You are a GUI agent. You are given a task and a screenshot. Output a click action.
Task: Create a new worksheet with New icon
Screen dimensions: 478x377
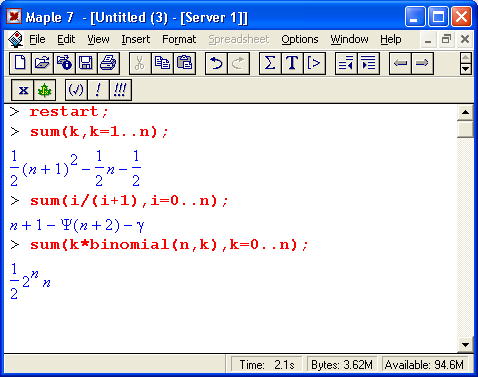coord(20,63)
